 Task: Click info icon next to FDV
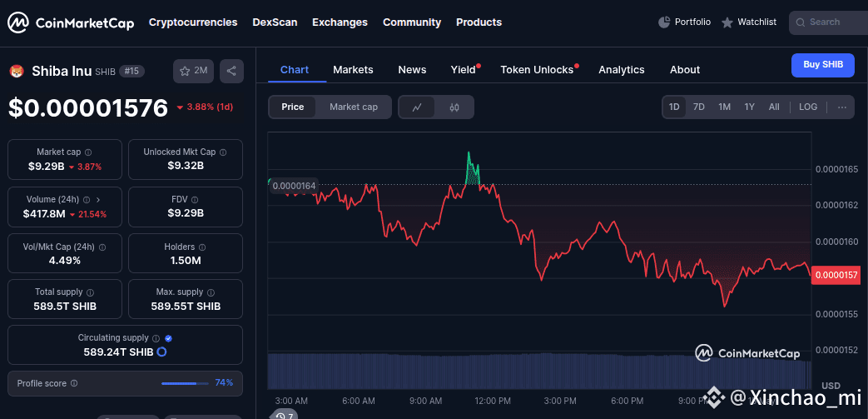coord(195,200)
